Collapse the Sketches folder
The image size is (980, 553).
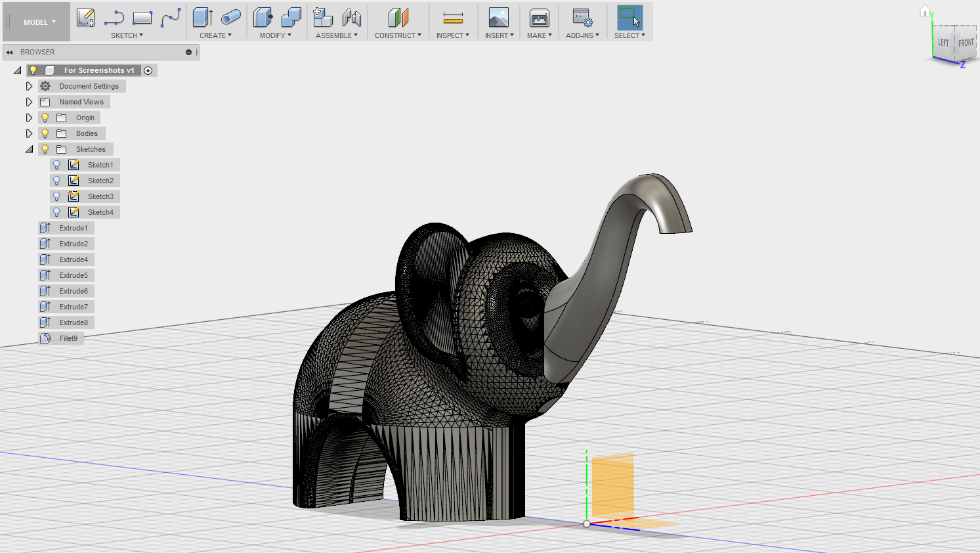30,149
